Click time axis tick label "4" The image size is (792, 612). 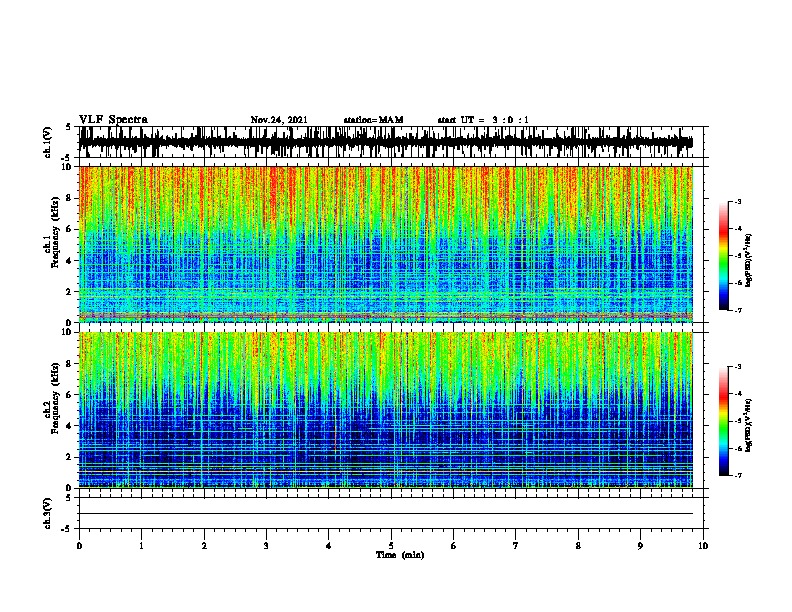[x=329, y=546]
